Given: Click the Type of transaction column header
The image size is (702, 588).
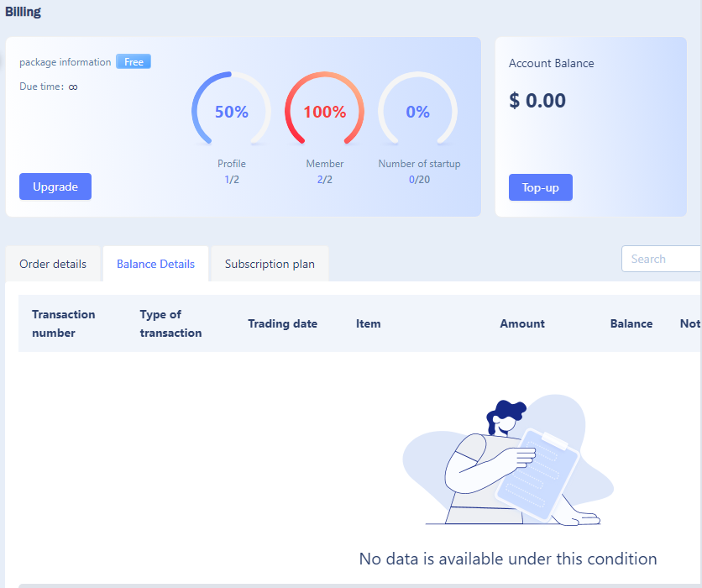Looking at the screenshot, I should pos(170,323).
